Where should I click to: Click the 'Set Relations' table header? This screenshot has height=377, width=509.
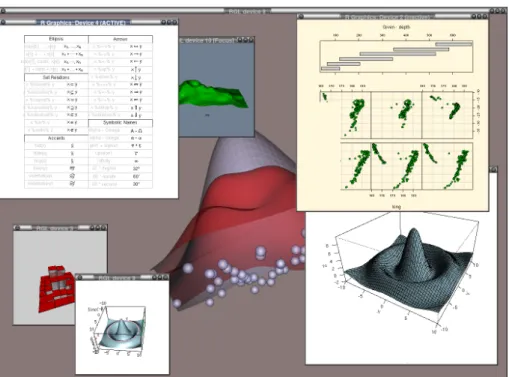point(56,77)
